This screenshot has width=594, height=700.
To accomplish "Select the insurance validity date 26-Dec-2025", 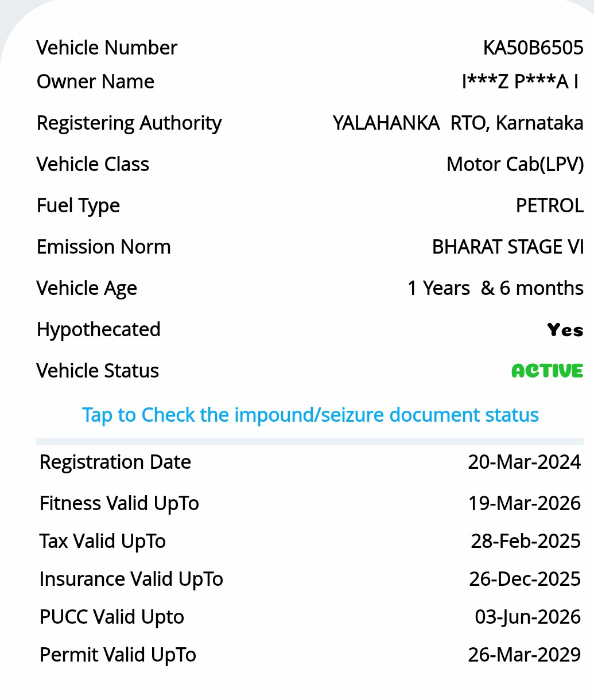I will pyautogui.click(x=525, y=580).
